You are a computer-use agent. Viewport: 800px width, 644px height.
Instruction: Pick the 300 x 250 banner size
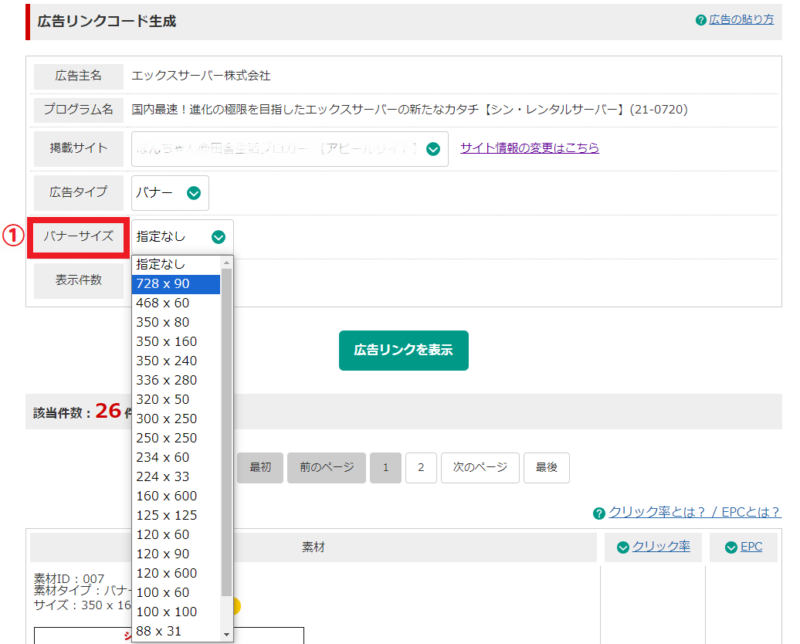pyautogui.click(x=177, y=419)
